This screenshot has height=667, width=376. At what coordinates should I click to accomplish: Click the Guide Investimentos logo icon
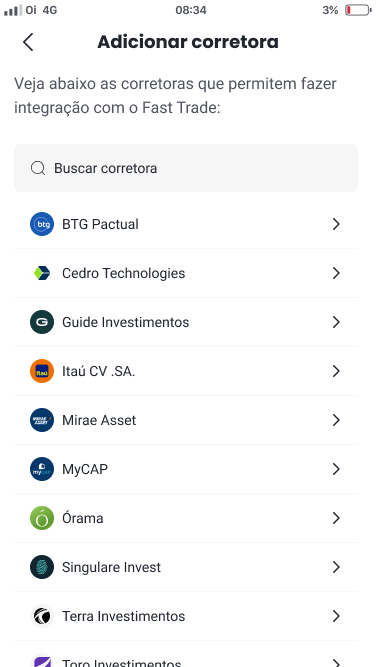[x=42, y=322]
